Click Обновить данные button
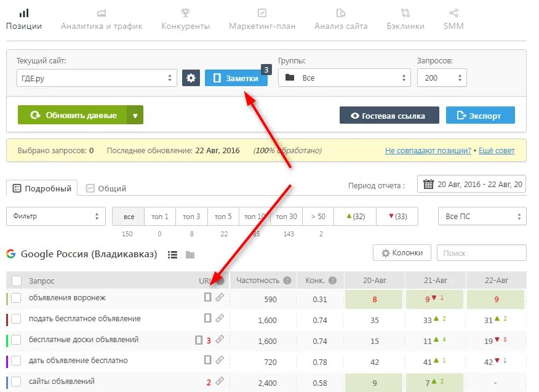This screenshot has height=392, width=539. (x=73, y=115)
